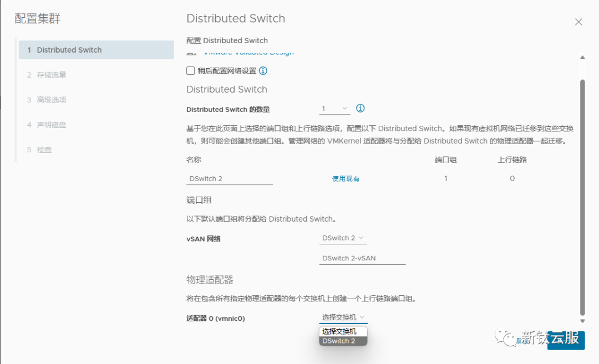Enable 稍后配置网络设置 checkbox
Image resolution: width=599 pixels, height=364 pixels.
point(191,70)
